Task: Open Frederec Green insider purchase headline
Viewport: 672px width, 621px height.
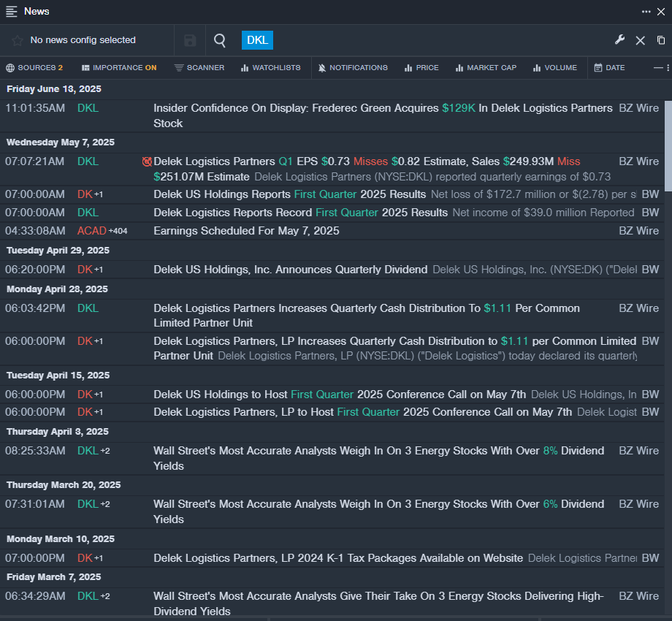Action: pos(383,115)
